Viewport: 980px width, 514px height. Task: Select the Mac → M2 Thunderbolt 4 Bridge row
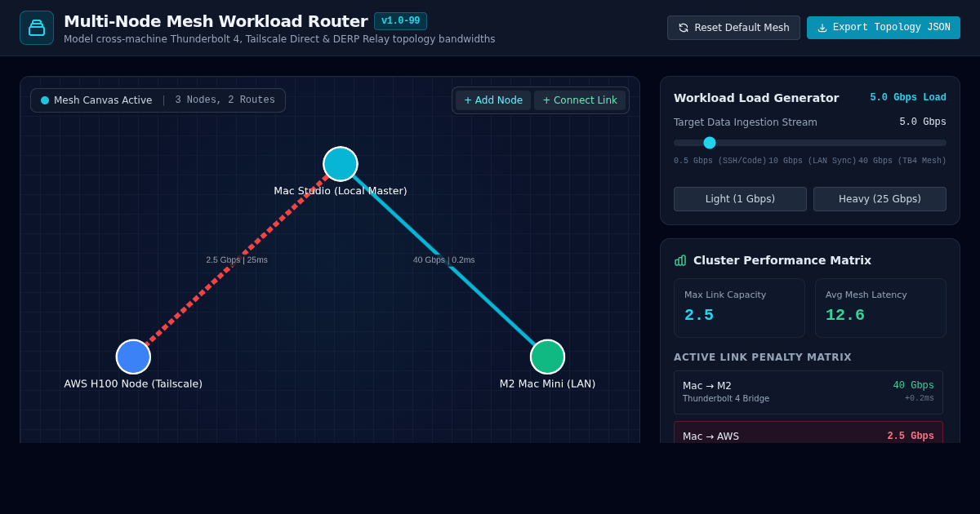pos(808,392)
